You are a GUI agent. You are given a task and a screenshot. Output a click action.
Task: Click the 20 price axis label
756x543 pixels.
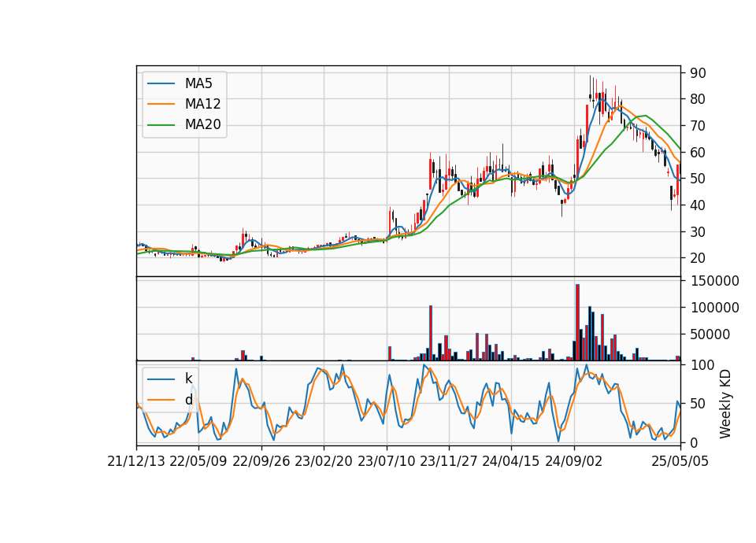pos(698,258)
